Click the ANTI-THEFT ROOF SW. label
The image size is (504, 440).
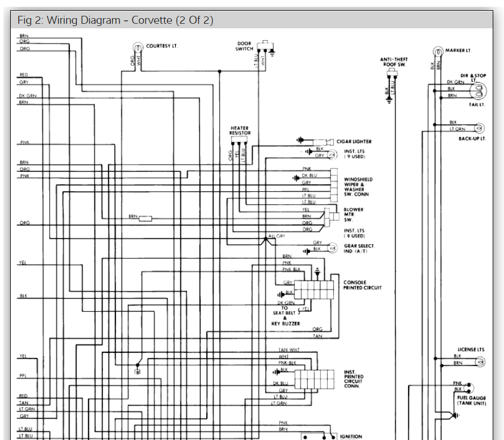click(x=394, y=62)
